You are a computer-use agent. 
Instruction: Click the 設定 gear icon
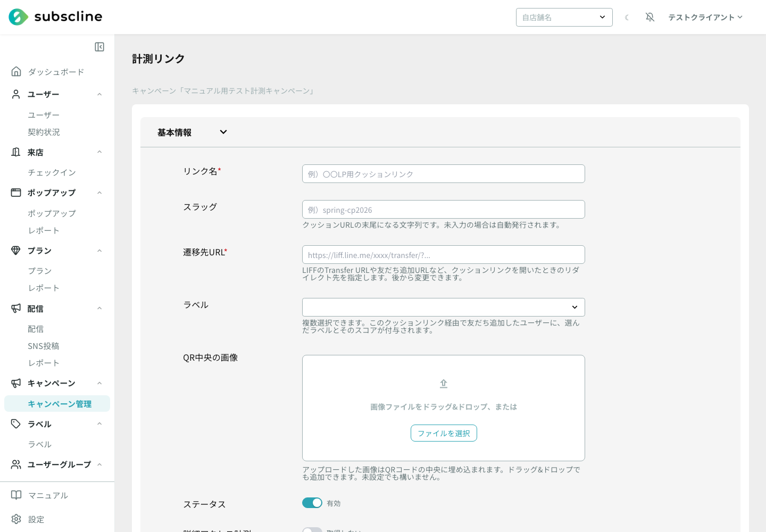click(x=16, y=519)
